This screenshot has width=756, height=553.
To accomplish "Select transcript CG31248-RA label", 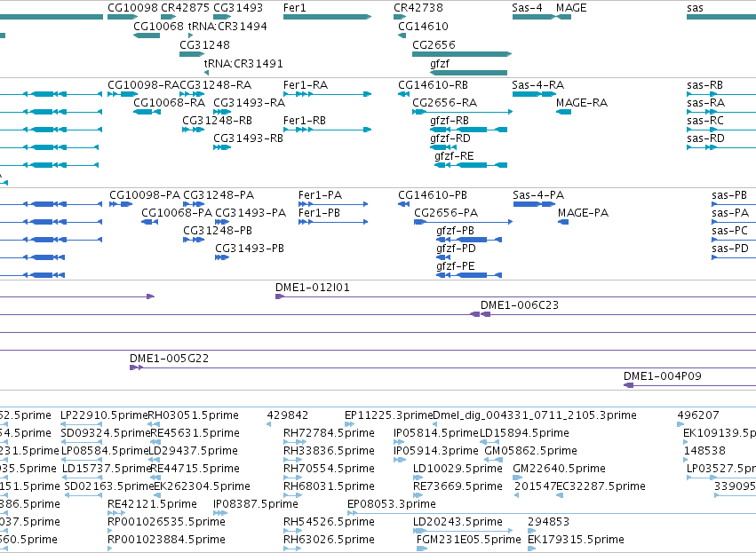I will [x=216, y=85].
